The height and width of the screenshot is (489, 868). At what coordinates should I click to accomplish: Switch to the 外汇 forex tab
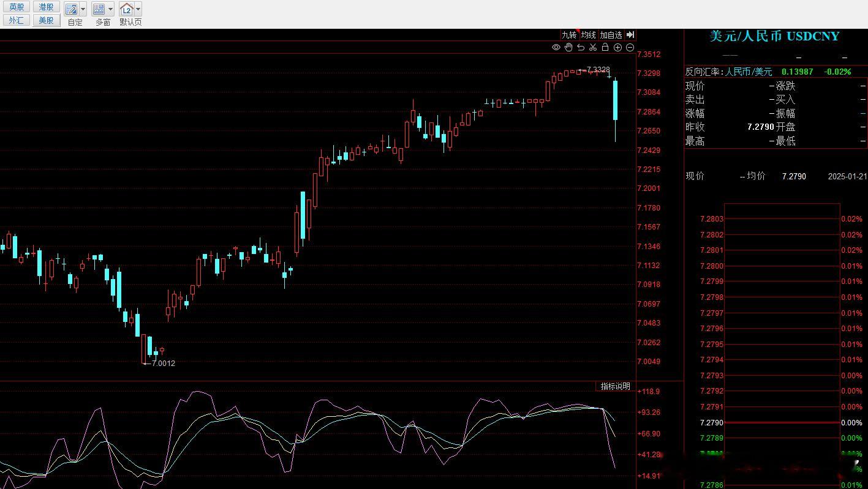(x=17, y=20)
